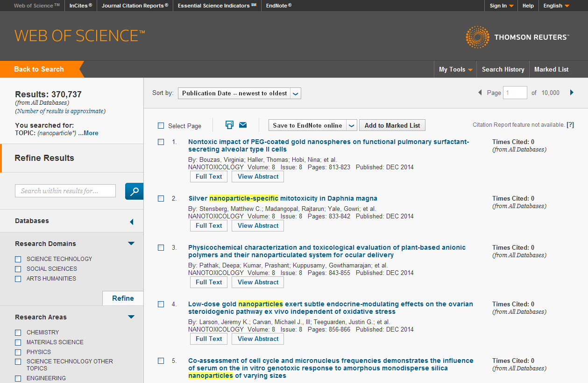Open Full Text for result 4
Image resolution: width=588 pixels, height=383 pixels.
pos(209,339)
